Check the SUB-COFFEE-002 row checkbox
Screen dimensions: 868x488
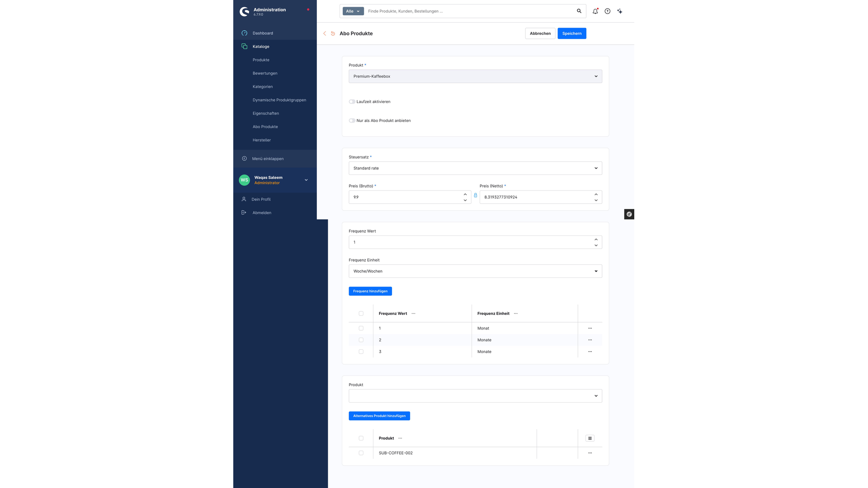[x=361, y=453]
